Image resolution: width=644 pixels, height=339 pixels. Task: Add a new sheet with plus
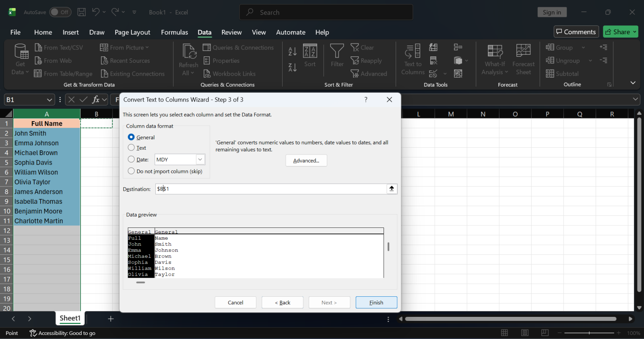pos(111,319)
